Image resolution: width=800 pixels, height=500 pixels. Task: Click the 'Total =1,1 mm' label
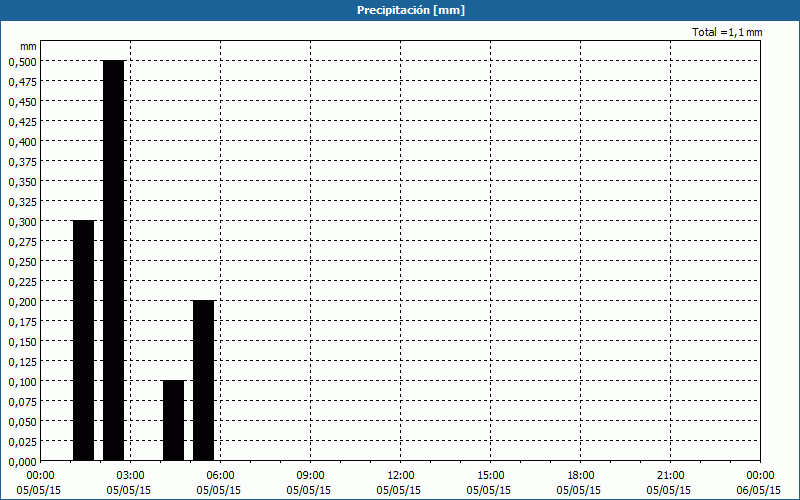727,32
